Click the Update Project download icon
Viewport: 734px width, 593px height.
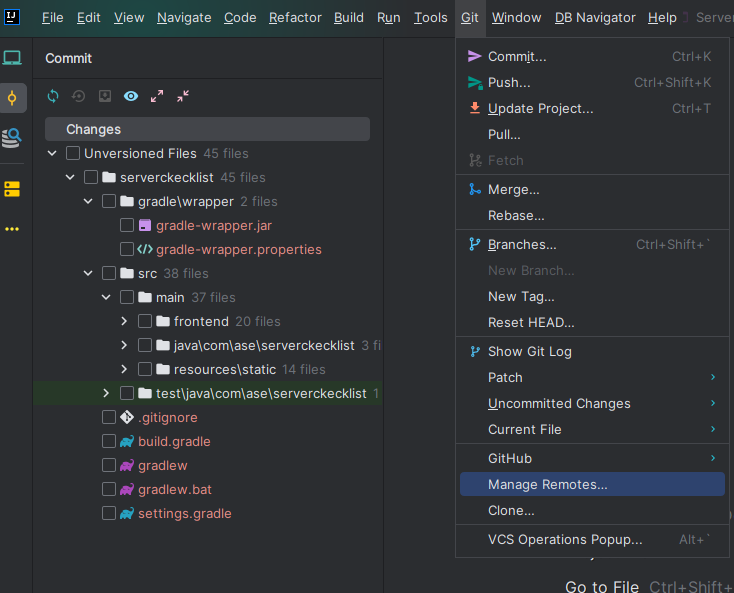coord(475,108)
